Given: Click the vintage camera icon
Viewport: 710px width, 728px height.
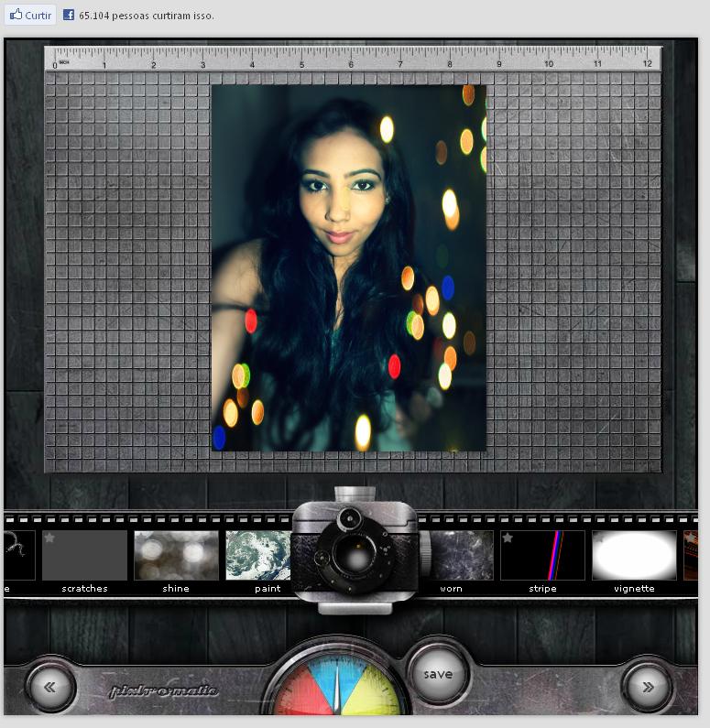Looking at the screenshot, I should click(355, 550).
